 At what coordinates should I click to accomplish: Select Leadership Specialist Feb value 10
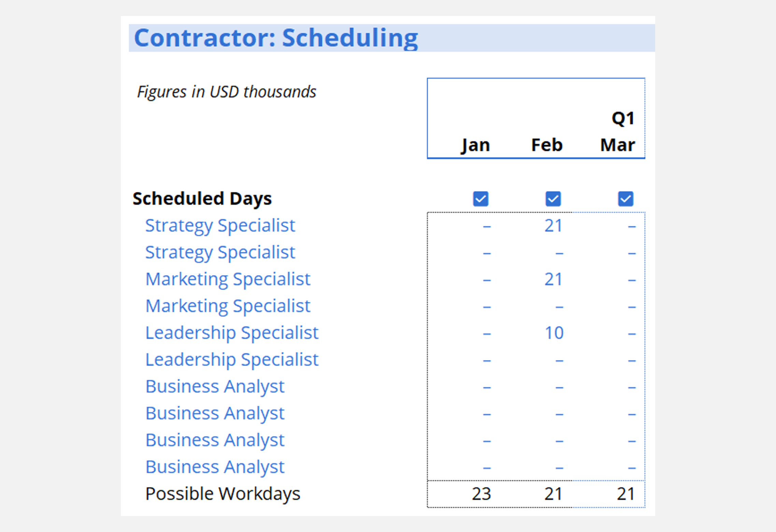(554, 333)
